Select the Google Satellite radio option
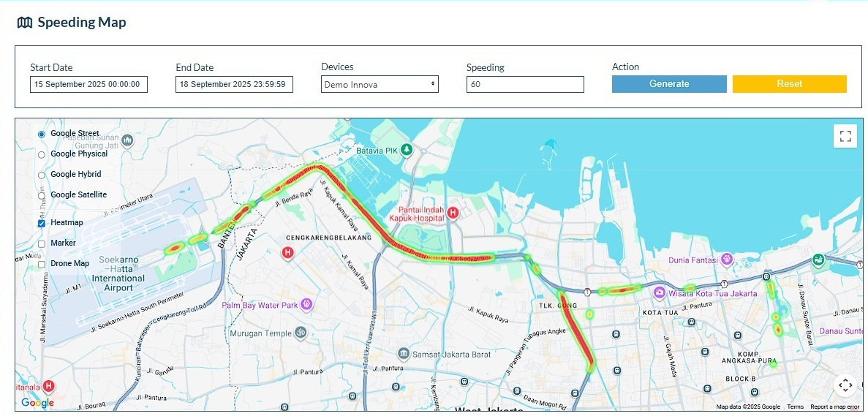 42,195
